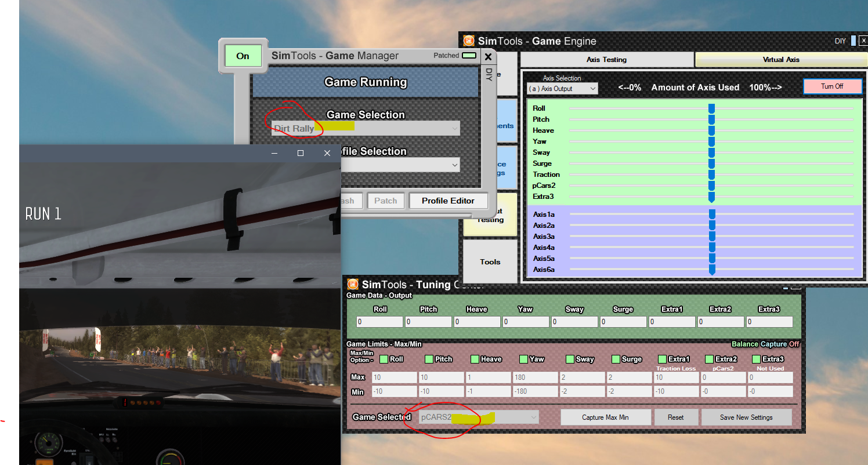Click the RUN 1 text in game window
The width and height of the screenshot is (868, 465).
(44, 214)
